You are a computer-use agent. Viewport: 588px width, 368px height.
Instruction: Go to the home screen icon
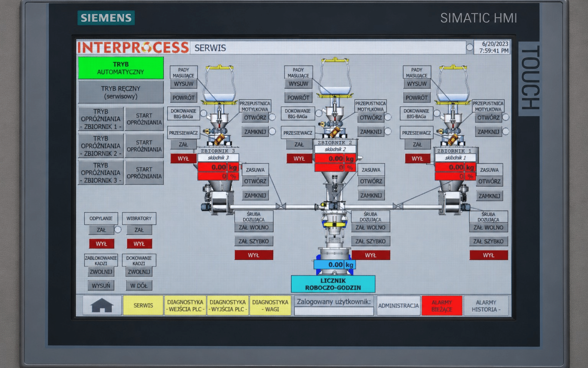tap(102, 306)
